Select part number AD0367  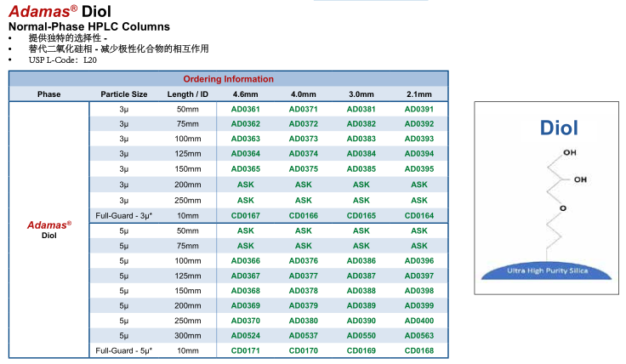coord(245,276)
